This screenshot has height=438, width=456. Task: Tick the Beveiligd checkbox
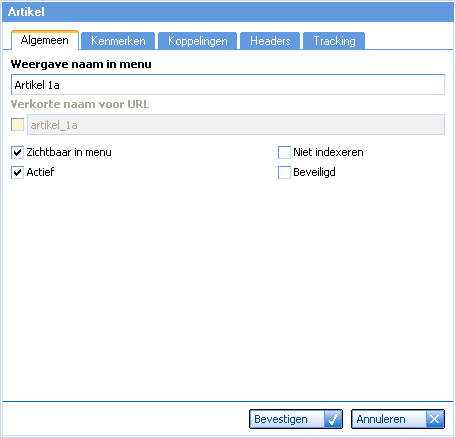(284, 172)
